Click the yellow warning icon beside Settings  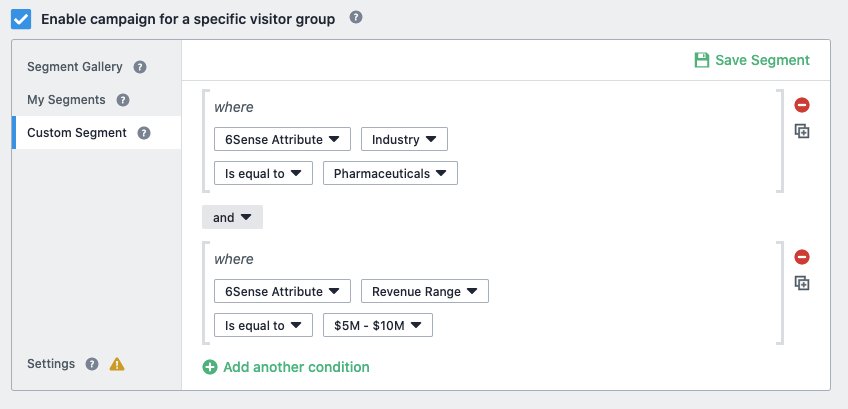pyautogui.click(x=117, y=364)
